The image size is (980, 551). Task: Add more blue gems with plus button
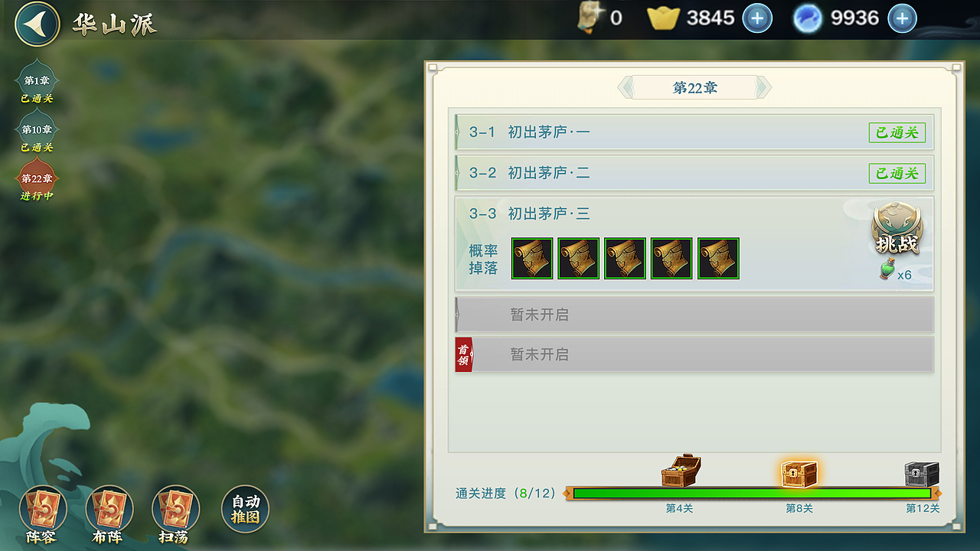pos(902,18)
